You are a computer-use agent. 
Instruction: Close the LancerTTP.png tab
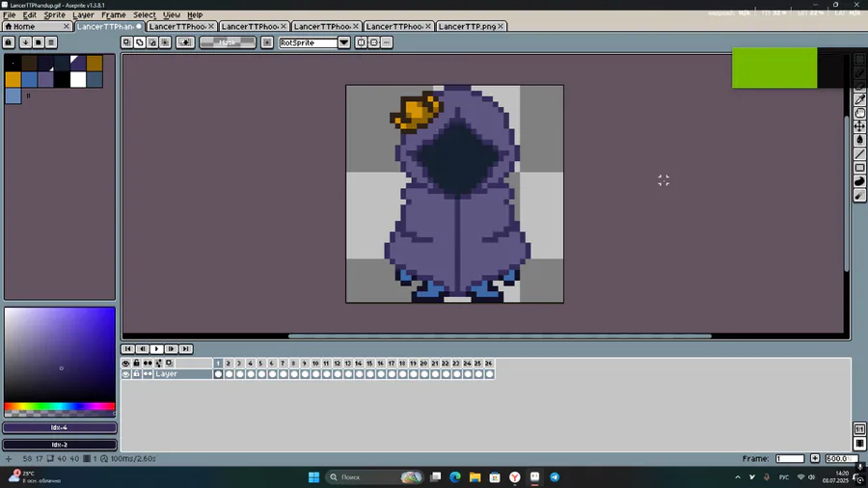point(501,26)
